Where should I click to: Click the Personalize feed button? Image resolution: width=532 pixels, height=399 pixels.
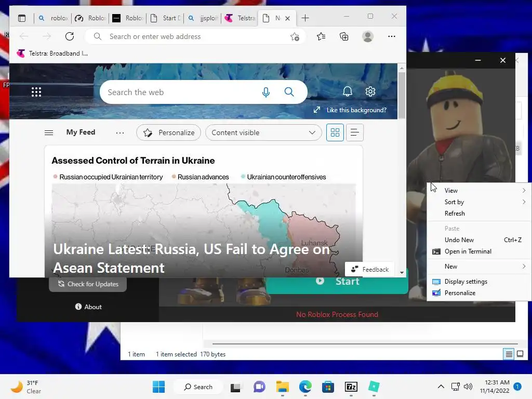[169, 132]
